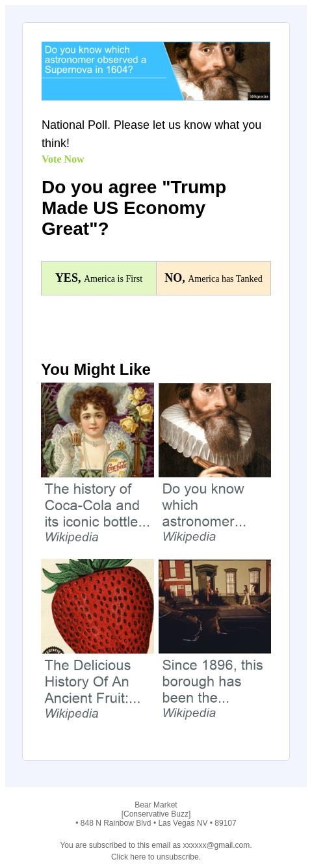The height and width of the screenshot is (868, 312).
Task: Click Wikipedia source under Coca-Cola article
Action: pos(71,537)
